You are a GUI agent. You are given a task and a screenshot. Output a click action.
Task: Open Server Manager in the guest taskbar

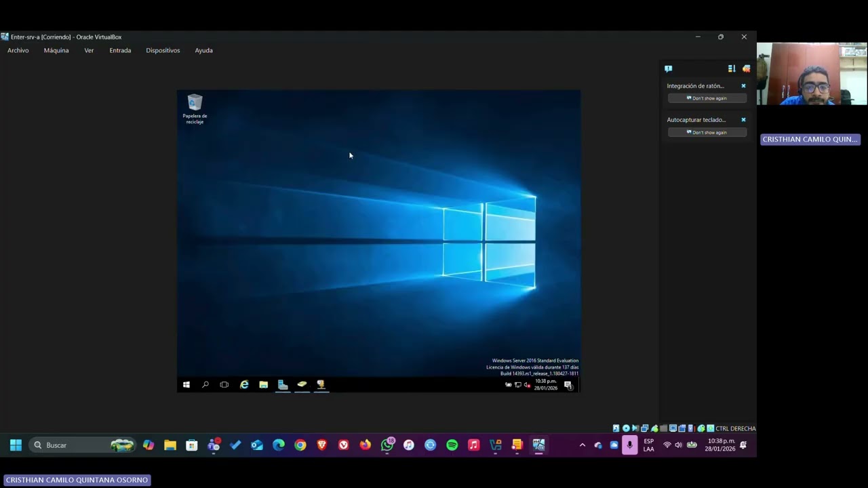point(283,385)
